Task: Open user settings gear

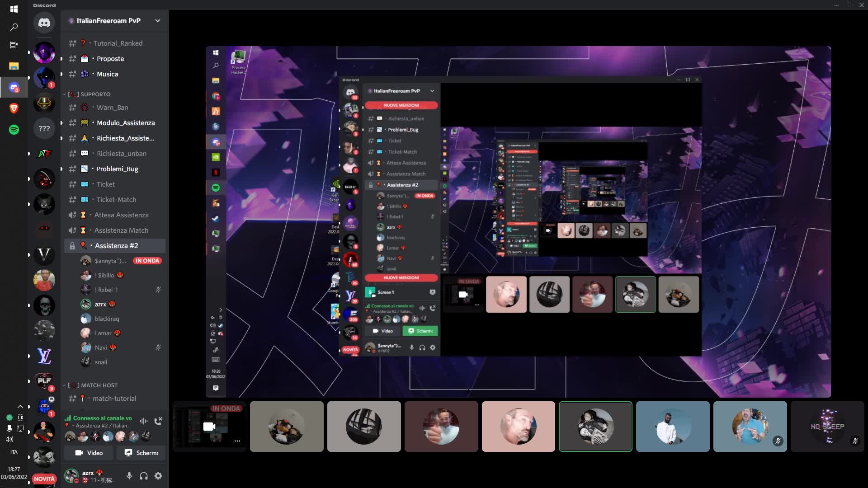Action: coord(158,476)
